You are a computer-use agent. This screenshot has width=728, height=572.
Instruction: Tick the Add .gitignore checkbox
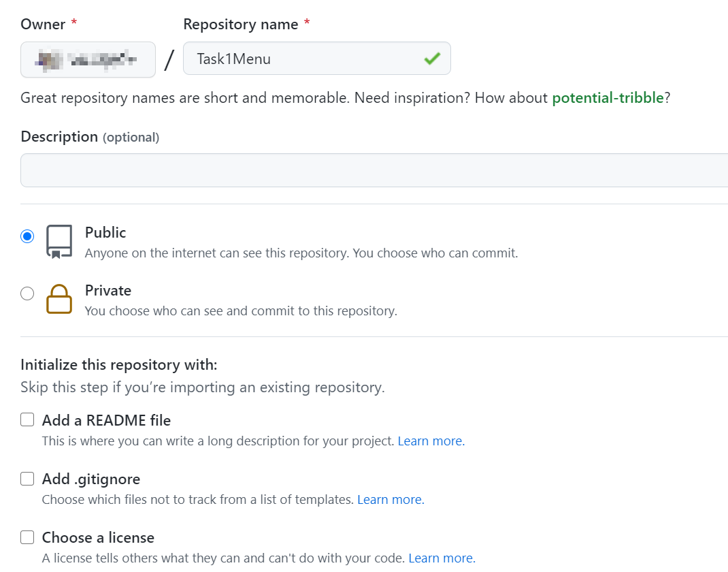pyautogui.click(x=27, y=479)
